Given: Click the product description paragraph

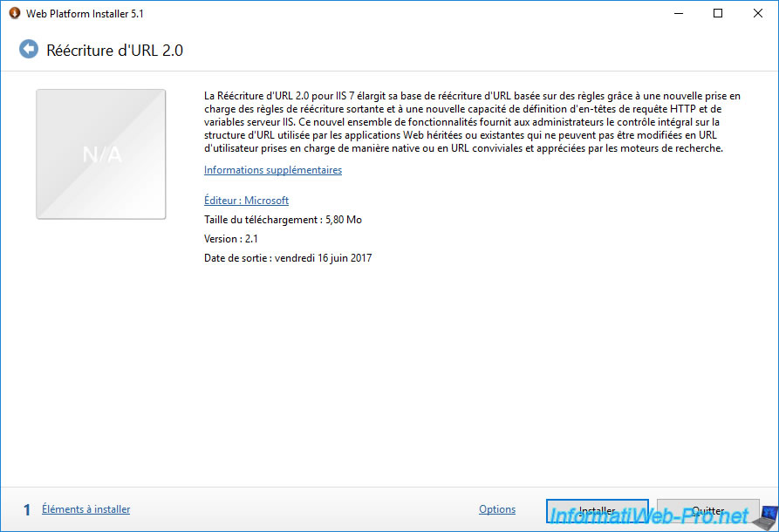Looking at the screenshot, I should [x=472, y=122].
